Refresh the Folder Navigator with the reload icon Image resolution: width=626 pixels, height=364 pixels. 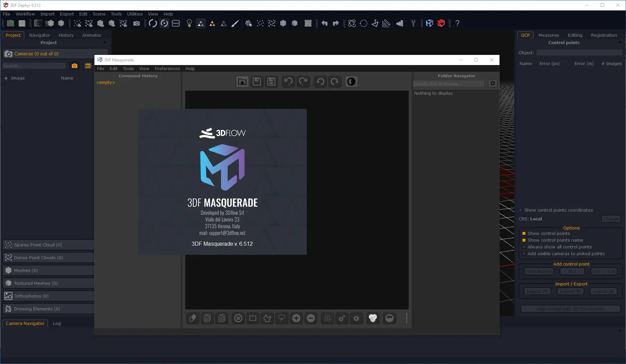click(493, 83)
